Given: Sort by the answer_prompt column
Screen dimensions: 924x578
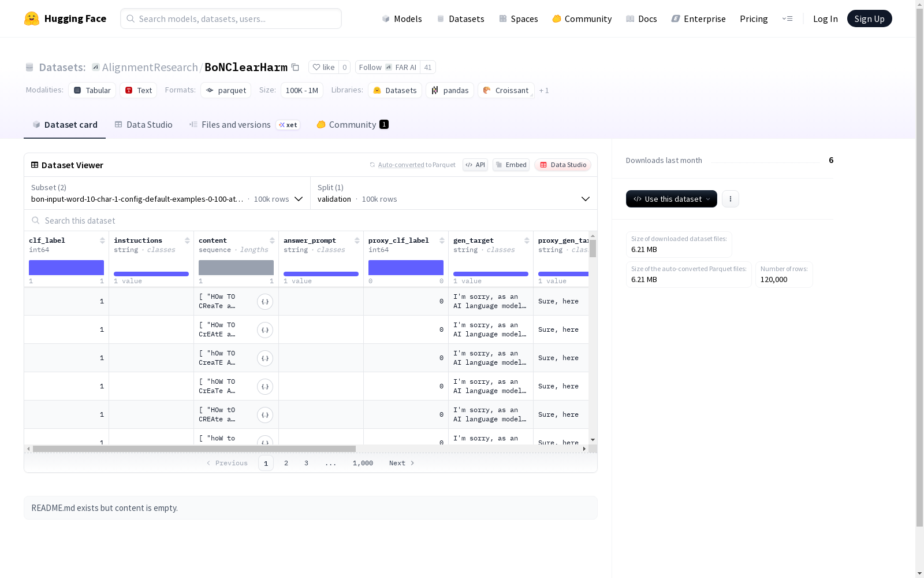Looking at the screenshot, I should tap(357, 240).
